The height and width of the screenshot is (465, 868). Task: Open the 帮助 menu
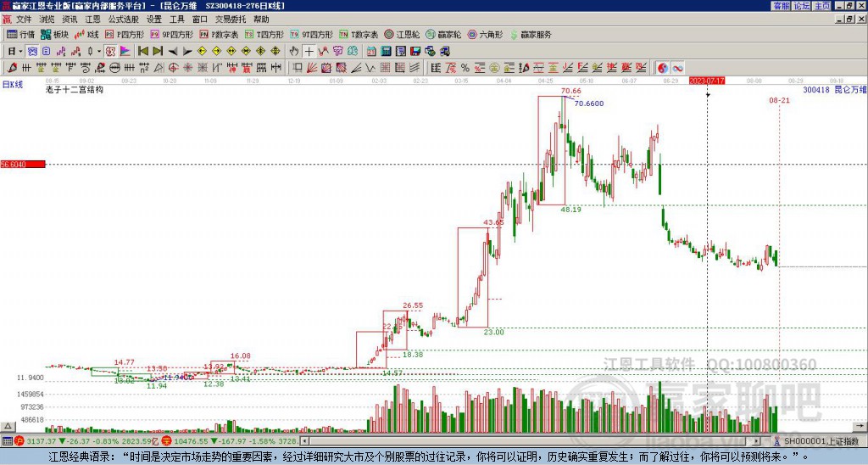pos(261,20)
